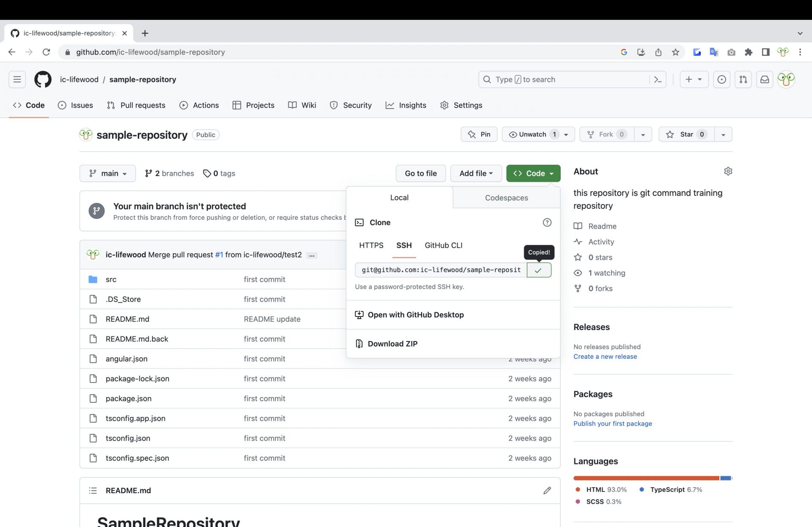The height and width of the screenshot is (527, 812).
Task: Click the About section gear icon
Action: pos(728,171)
